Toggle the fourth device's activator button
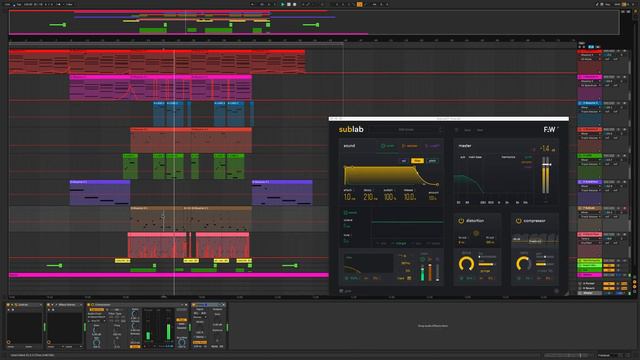 coord(194,305)
